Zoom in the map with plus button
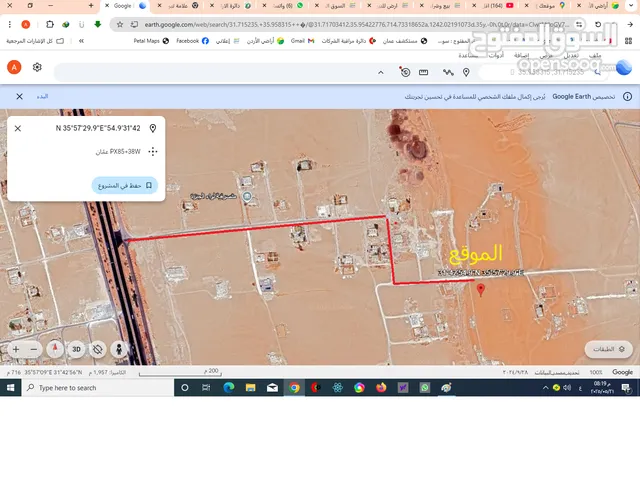The width and height of the screenshot is (640, 480). [16, 349]
